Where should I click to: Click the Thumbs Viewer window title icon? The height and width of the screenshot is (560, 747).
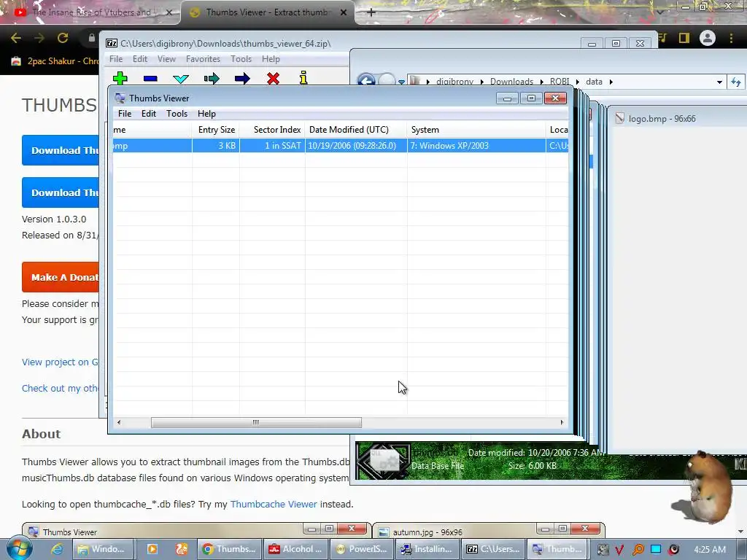point(120,98)
